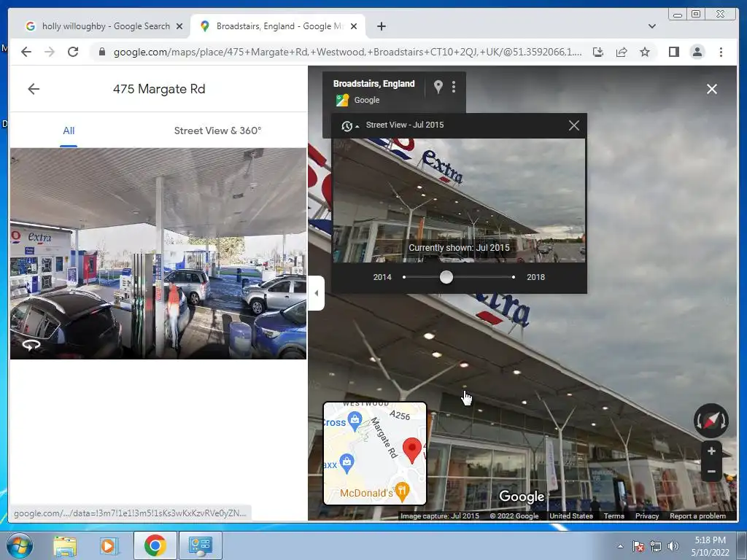Reload the current page
747x560 pixels.
click(x=73, y=52)
